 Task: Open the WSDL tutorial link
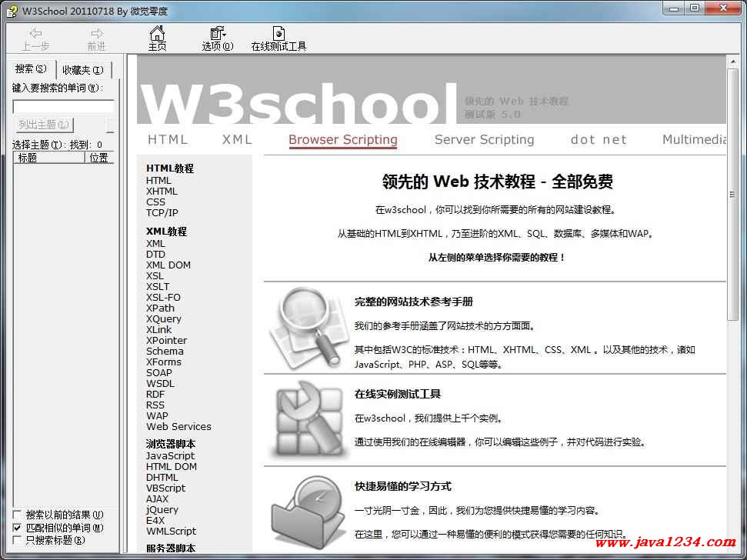point(161,383)
